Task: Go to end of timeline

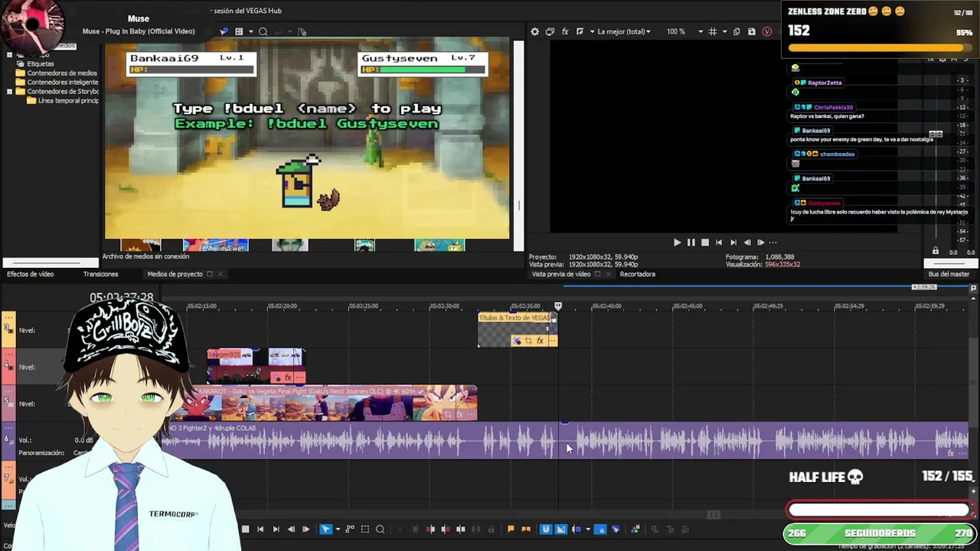Action: click(x=276, y=529)
